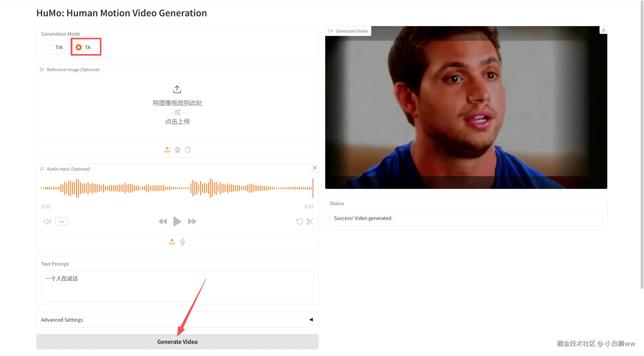Click the upload icon under Reference Image

point(167,150)
